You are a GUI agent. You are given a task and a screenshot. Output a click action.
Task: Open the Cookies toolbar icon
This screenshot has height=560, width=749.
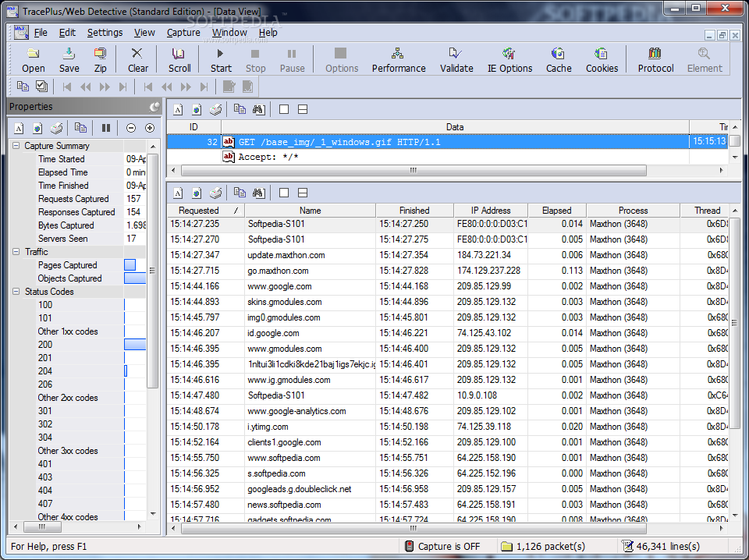[x=602, y=60]
